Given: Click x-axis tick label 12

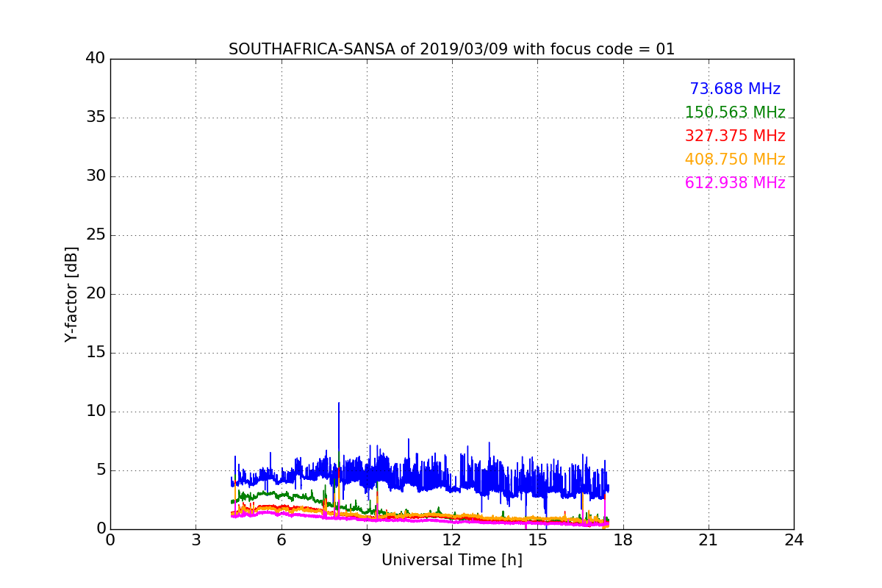Looking at the screenshot, I should click(x=452, y=539).
